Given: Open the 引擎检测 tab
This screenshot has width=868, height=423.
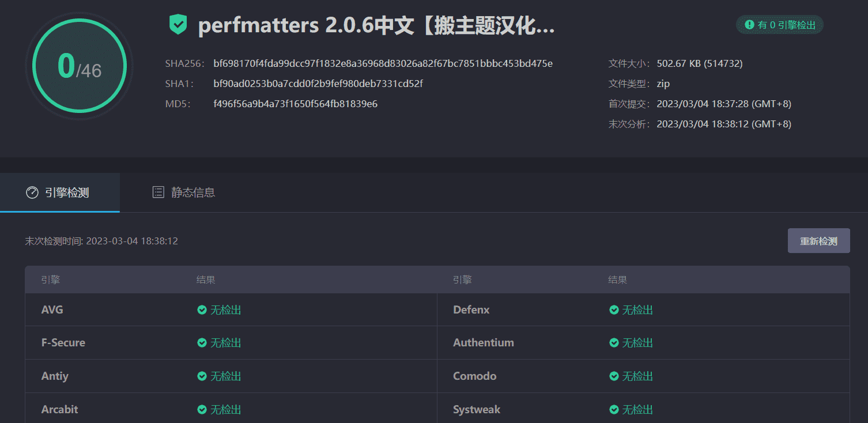Looking at the screenshot, I should [x=60, y=192].
